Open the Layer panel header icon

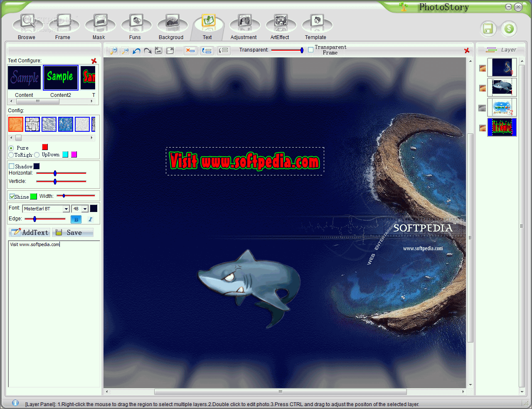[491, 49]
